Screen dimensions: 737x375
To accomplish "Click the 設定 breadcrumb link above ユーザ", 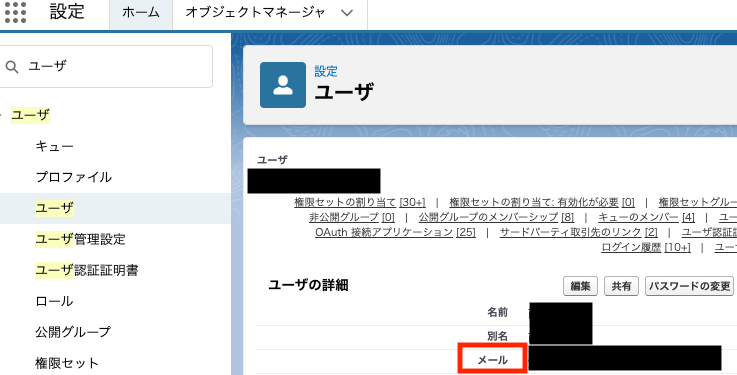I will click(x=326, y=71).
